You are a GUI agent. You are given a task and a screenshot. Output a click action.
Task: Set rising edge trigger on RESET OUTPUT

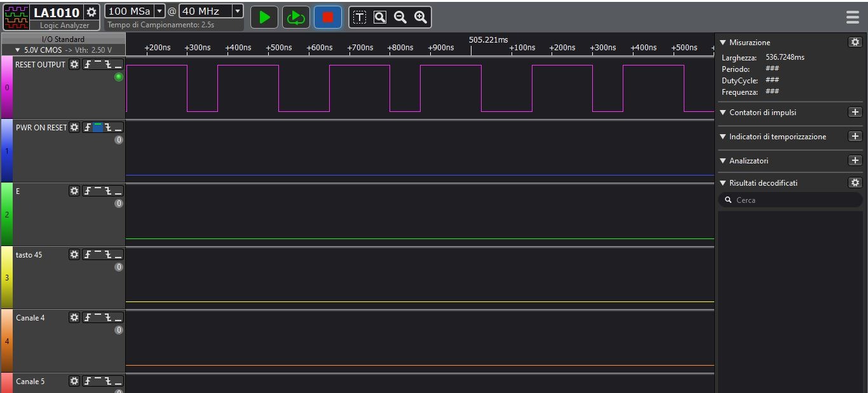click(88, 64)
